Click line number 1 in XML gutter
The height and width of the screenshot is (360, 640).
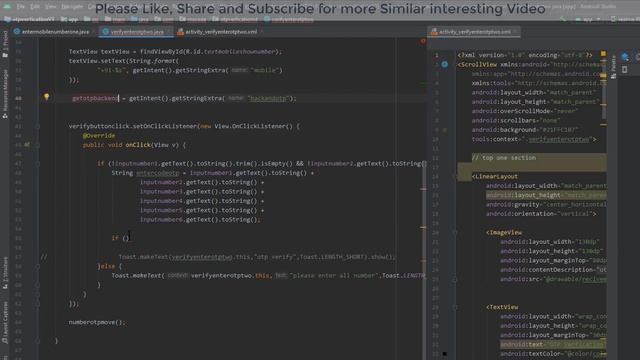(436, 55)
